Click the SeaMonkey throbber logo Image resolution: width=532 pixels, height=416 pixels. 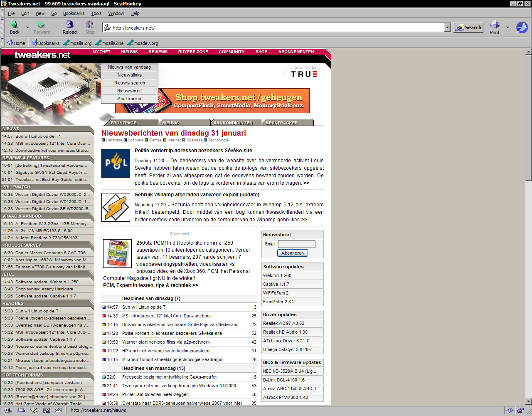522,27
